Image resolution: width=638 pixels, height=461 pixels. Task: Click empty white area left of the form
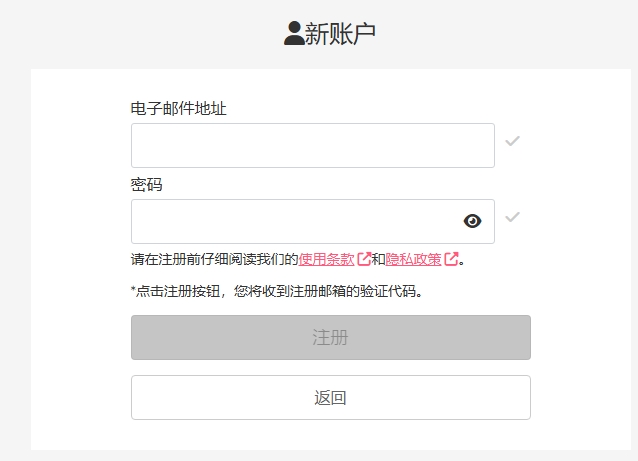click(x=81, y=260)
